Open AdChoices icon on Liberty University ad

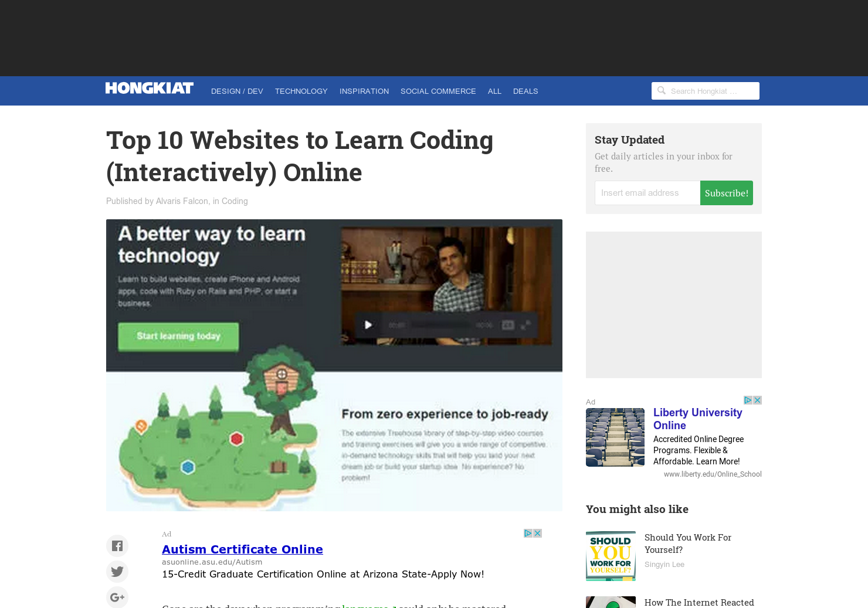coord(747,400)
